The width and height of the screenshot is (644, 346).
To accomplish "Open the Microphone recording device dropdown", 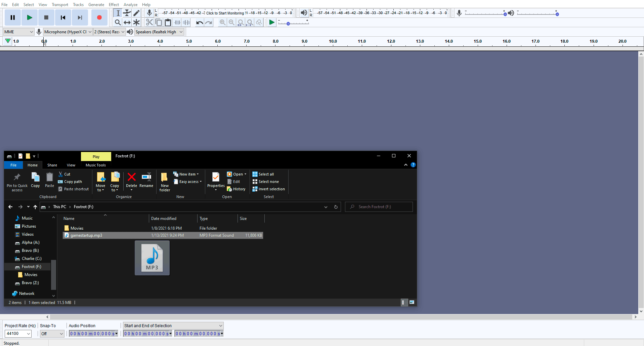I will (68, 32).
